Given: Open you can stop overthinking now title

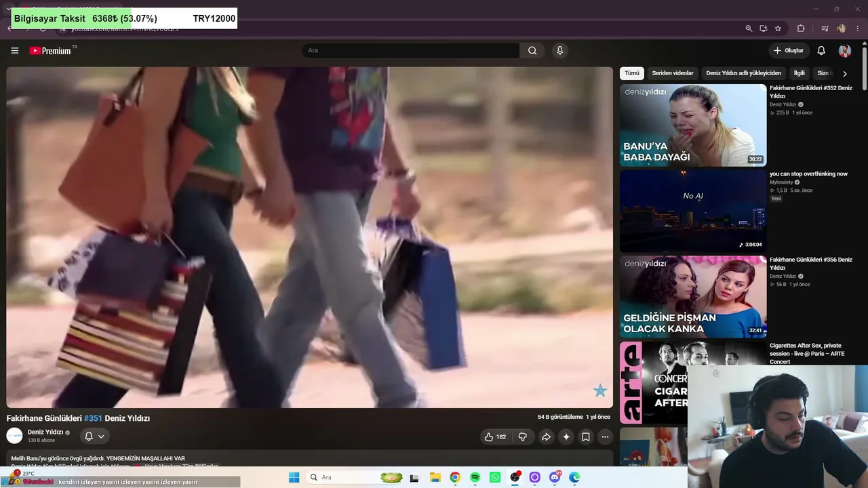Looking at the screenshot, I should click(808, 174).
